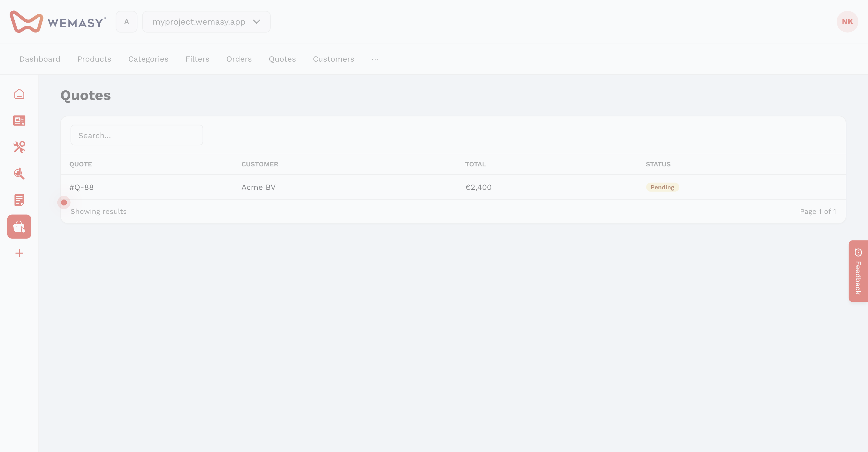Open the content editor sidebar icon

coord(19,121)
